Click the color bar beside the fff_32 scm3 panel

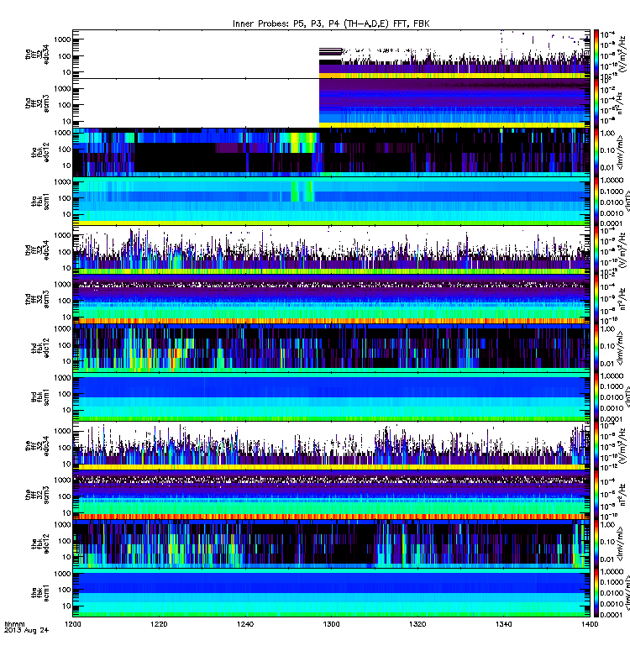596,494
